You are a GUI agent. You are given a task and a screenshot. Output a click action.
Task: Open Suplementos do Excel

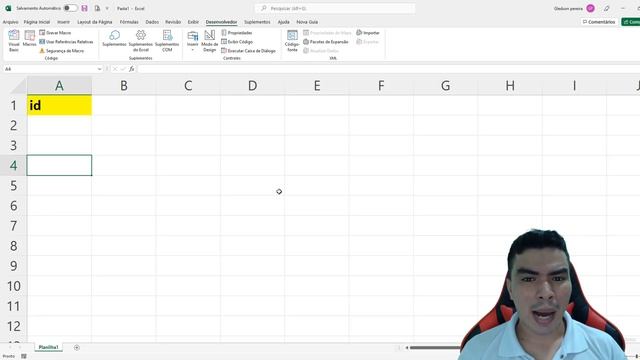140,41
